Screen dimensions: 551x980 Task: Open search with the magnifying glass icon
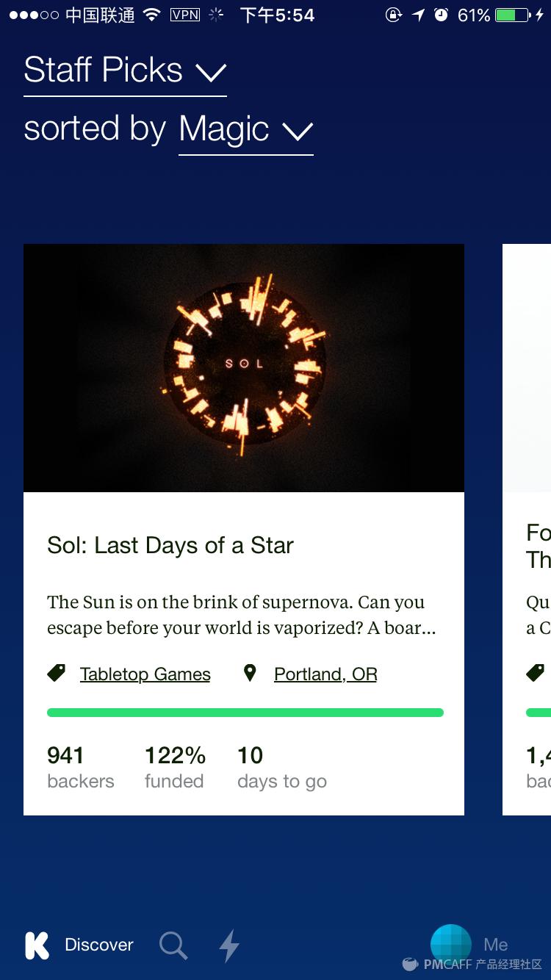point(173,945)
